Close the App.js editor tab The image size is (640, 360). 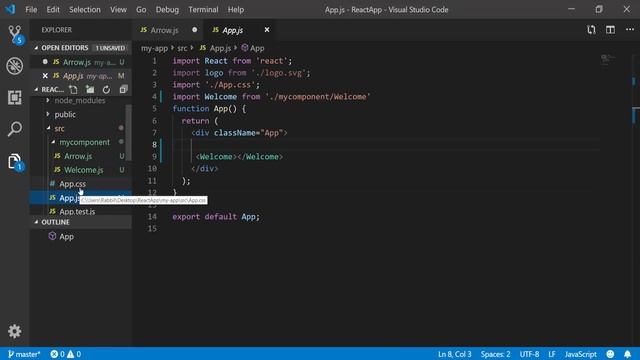pyautogui.click(x=267, y=30)
